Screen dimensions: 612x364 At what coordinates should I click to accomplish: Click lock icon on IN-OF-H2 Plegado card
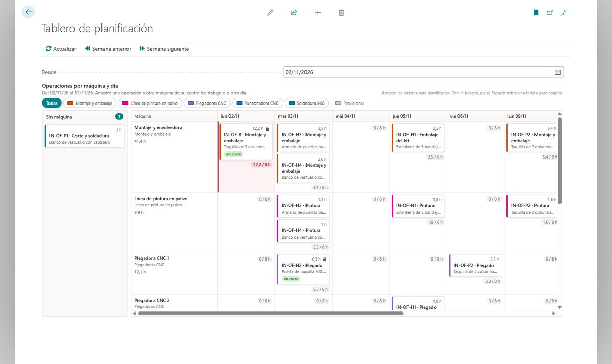[325, 259]
